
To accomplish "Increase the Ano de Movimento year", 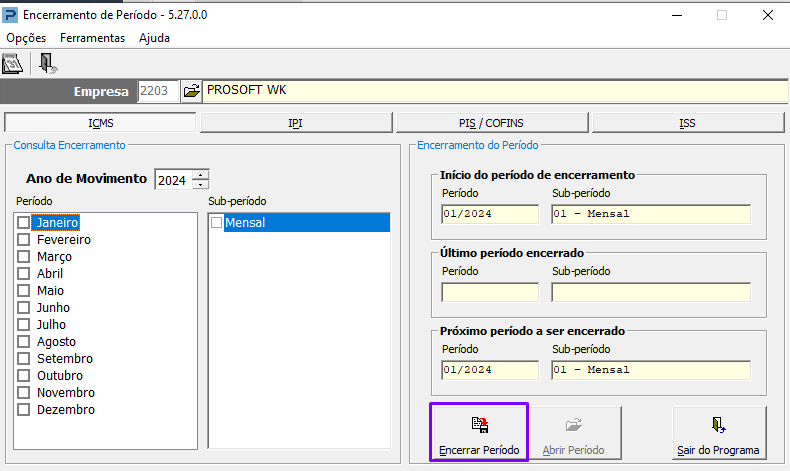I will pyautogui.click(x=201, y=175).
